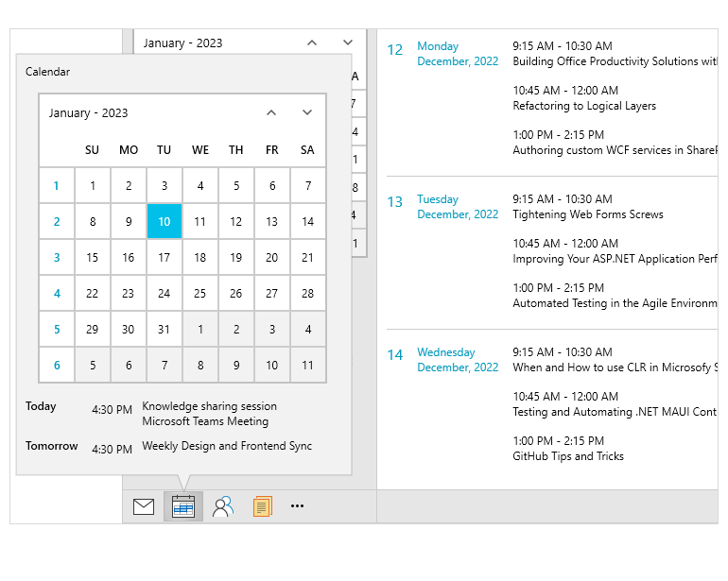Viewport: 728px width, 581px height.
Task: Click week number 6 row header
Action: tap(57, 366)
